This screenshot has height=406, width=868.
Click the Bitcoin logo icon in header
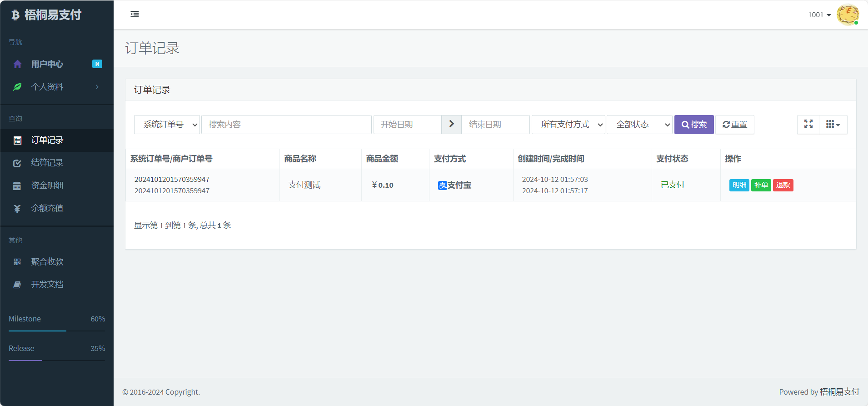15,15
